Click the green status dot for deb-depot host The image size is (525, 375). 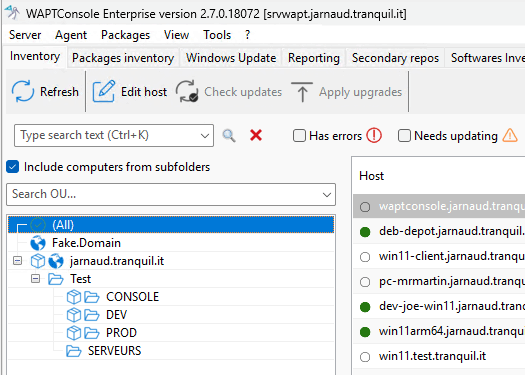pyautogui.click(x=365, y=232)
